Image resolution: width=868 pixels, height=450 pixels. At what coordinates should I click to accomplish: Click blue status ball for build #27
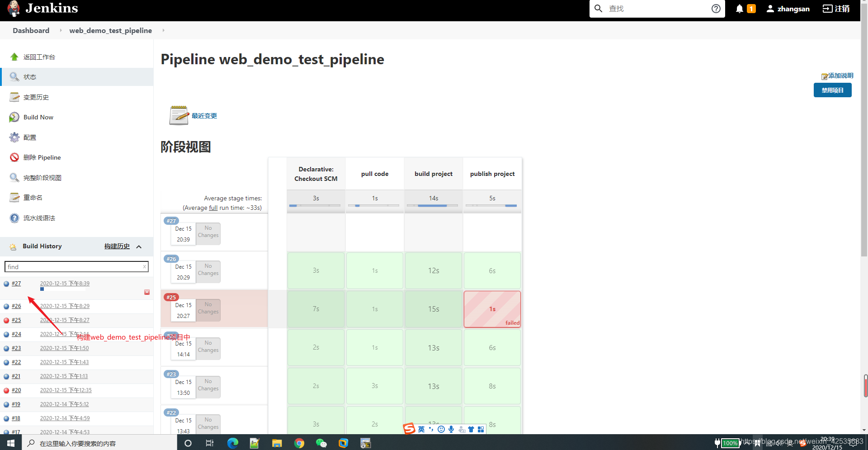coord(6,284)
